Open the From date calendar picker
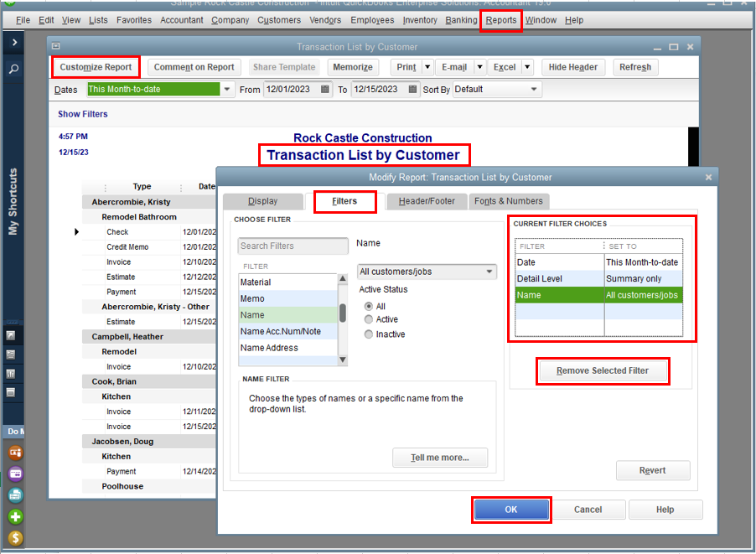Viewport: 756px width, 554px height. [x=325, y=89]
